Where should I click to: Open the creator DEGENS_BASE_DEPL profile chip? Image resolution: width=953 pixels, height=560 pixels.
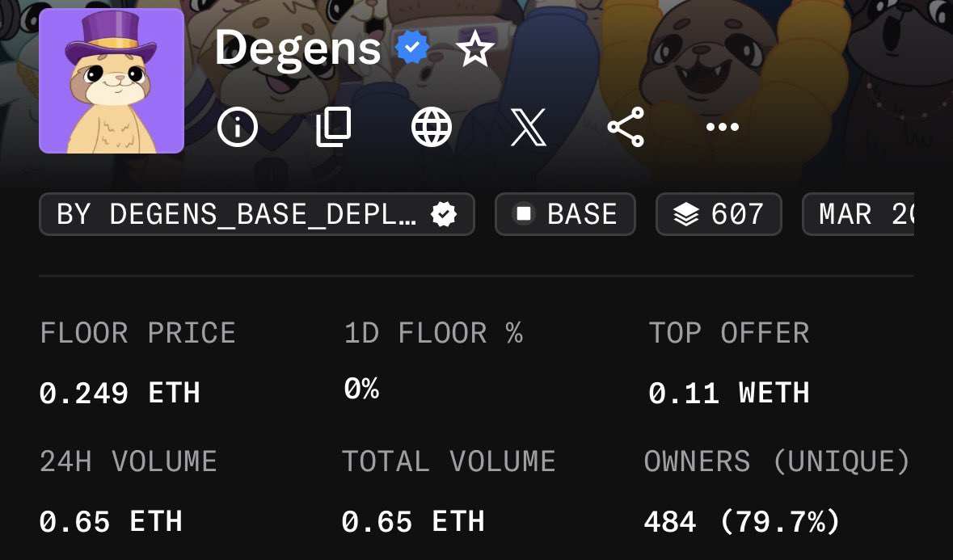256,214
